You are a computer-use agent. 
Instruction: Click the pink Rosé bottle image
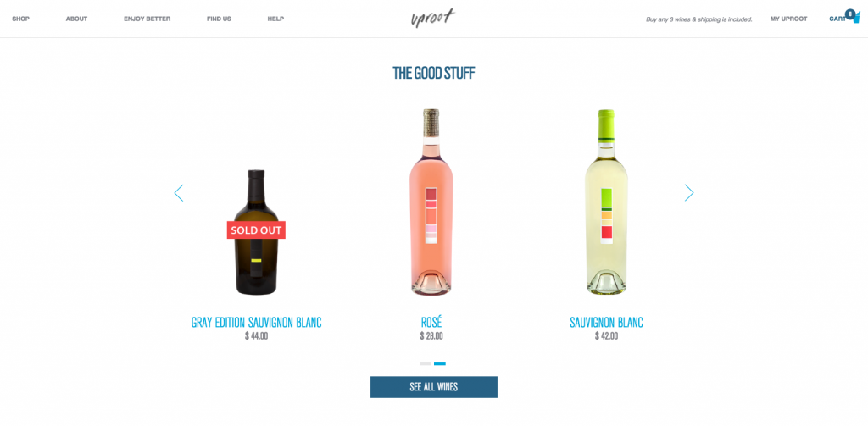(431, 202)
